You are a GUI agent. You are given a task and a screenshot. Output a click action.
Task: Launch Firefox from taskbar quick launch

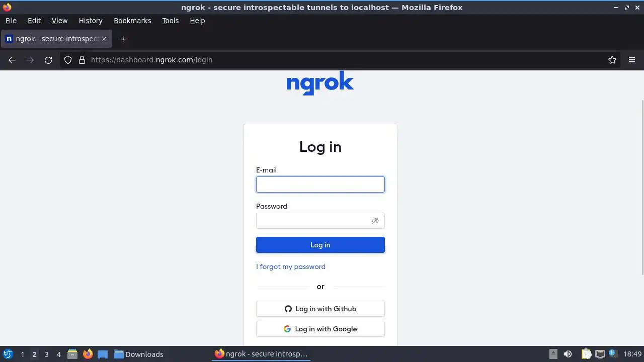[x=88, y=354]
